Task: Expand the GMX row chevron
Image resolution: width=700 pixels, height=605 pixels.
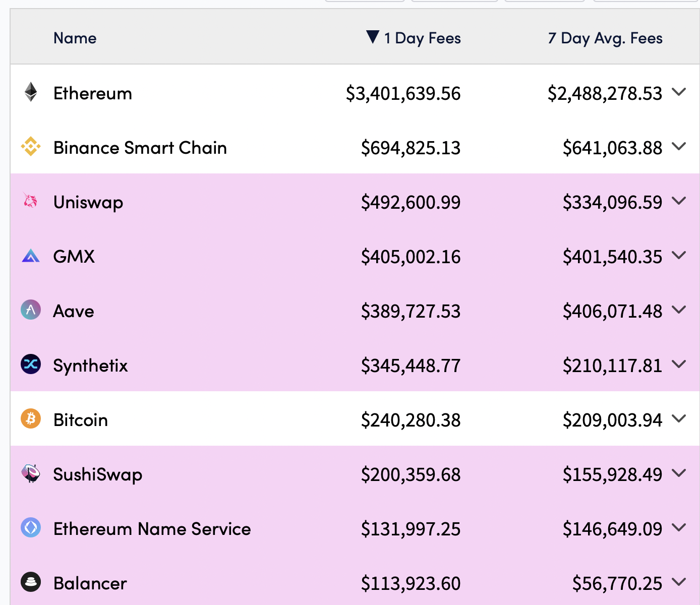Action: (x=679, y=255)
